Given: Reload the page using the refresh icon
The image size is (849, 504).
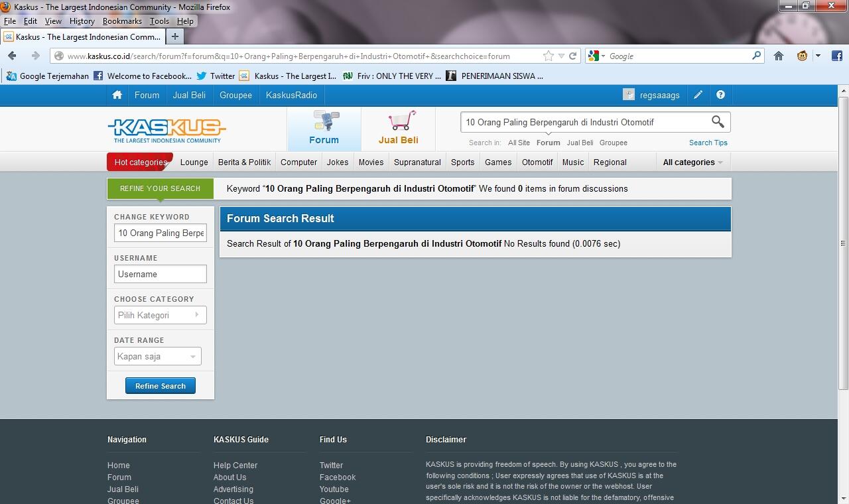Looking at the screenshot, I should 572,56.
